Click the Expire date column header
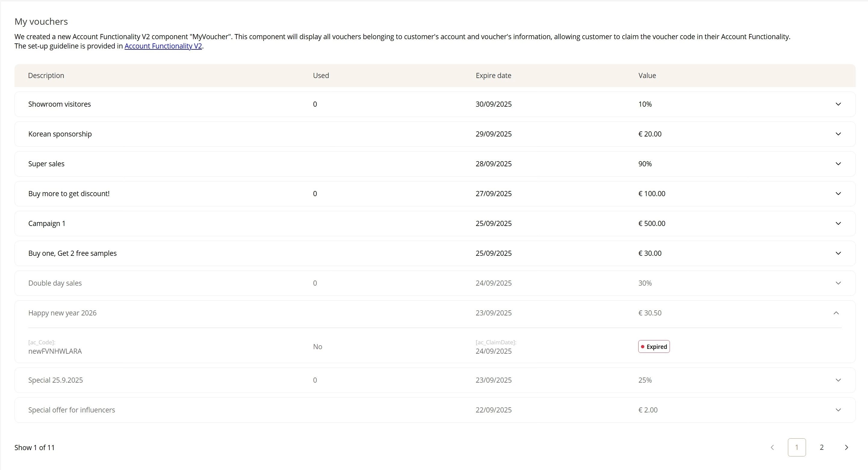The height and width of the screenshot is (470, 868). [x=493, y=76]
